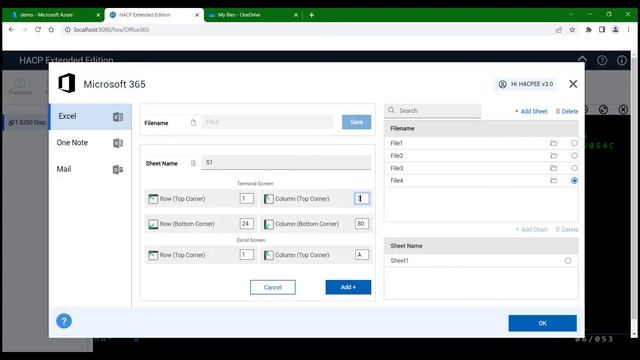The width and height of the screenshot is (640, 360).
Task: Click the Column (Bottom Corner) icon
Action: [x=268, y=224]
